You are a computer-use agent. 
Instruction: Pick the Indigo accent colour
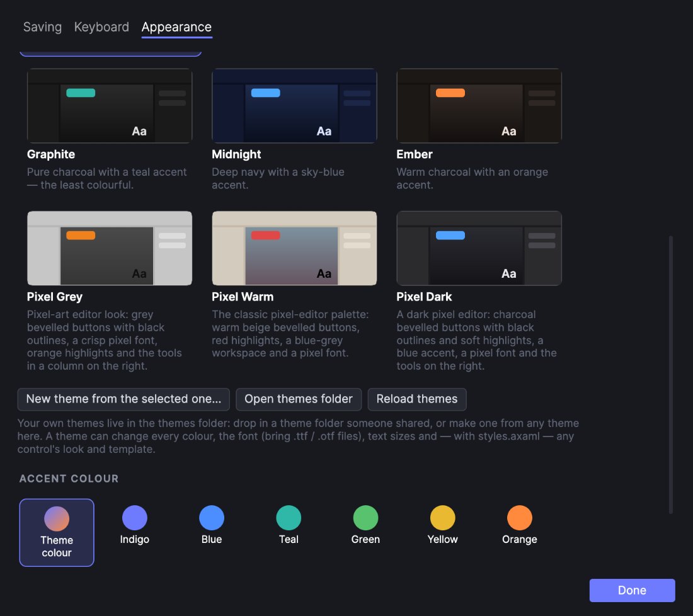(135, 525)
